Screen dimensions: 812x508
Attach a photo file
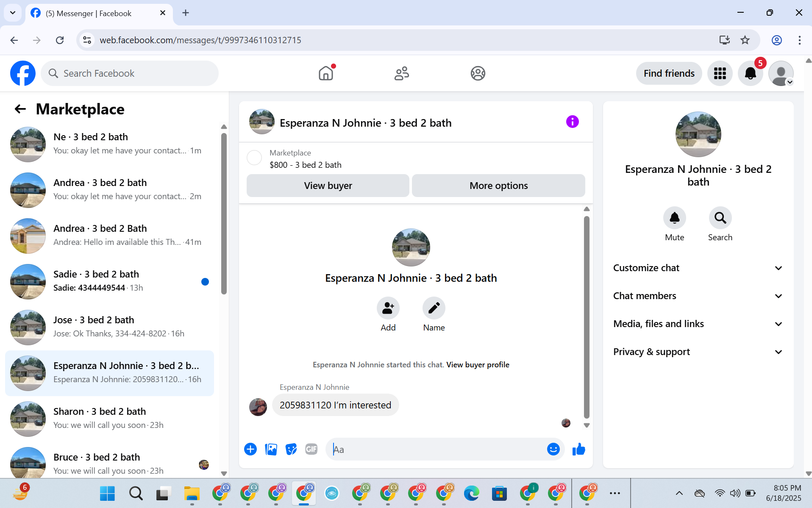pyautogui.click(x=271, y=449)
